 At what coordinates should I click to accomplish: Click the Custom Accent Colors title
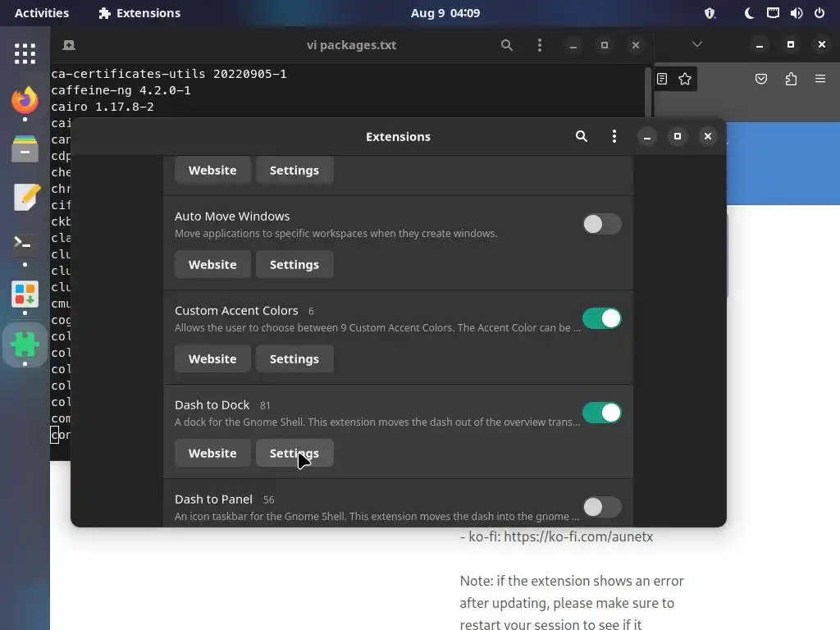coord(236,311)
